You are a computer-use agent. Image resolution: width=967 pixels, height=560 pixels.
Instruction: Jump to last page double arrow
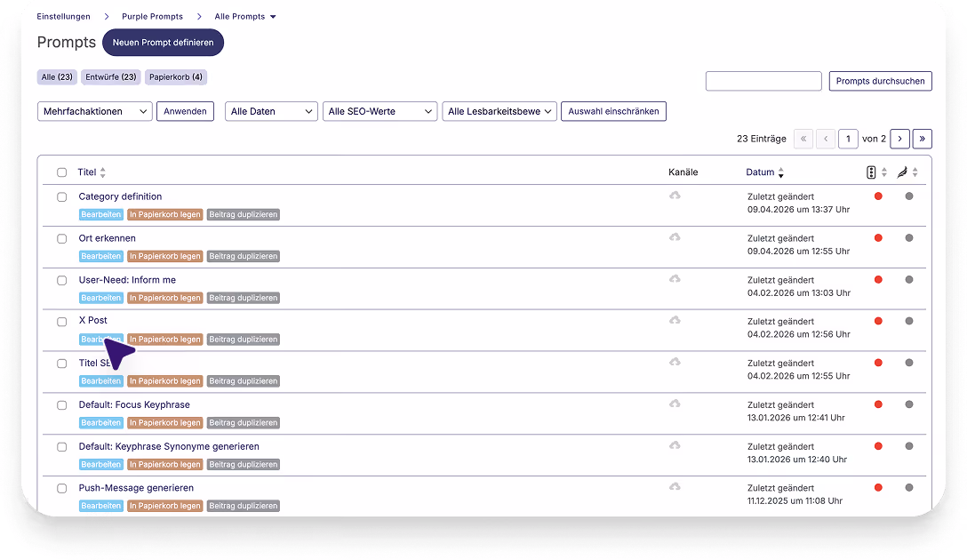click(922, 139)
